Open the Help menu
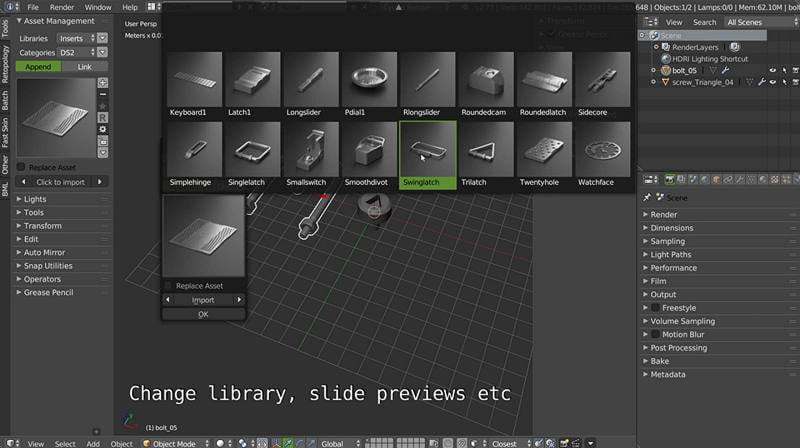This screenshot has height=448, width=800. (130, 7)
